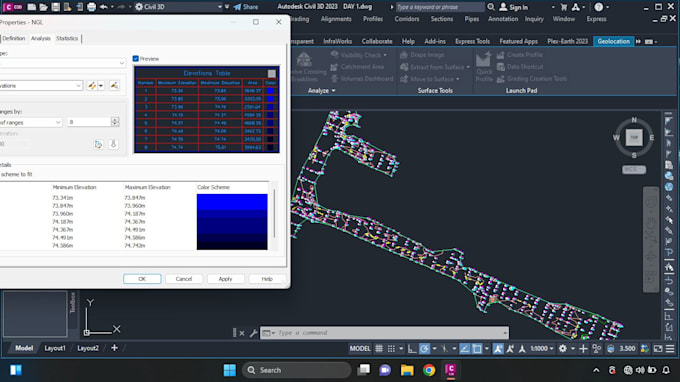This screenshot has width=680, height=382.
Task: Click minimum elevation cell 73.341m
Action: [62, 198]
